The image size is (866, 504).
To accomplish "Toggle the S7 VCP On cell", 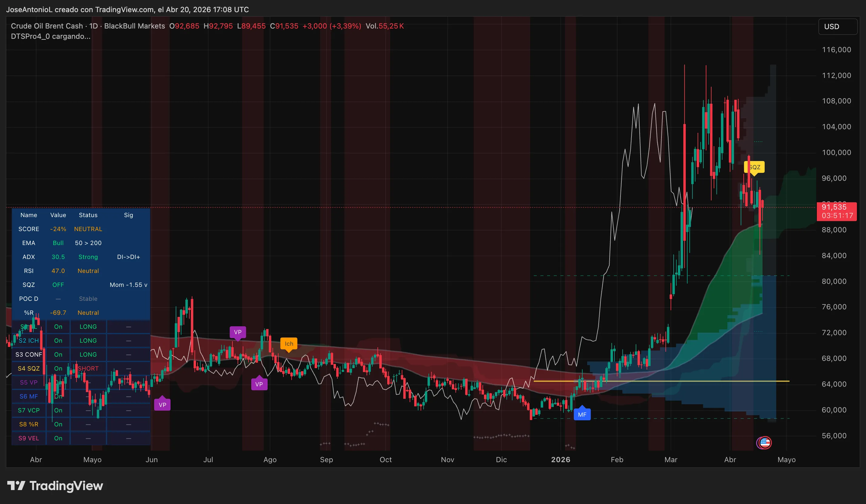I will [x=58, y=410].
